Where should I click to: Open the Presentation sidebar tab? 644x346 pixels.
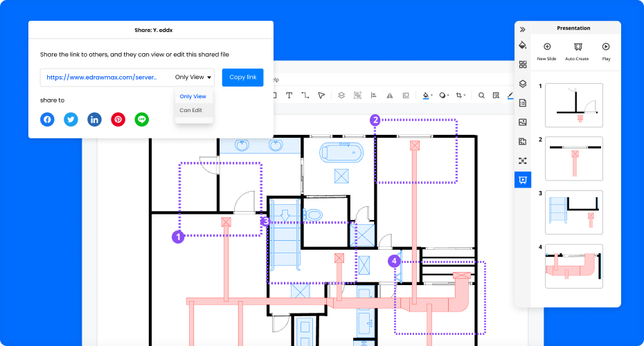522,180
